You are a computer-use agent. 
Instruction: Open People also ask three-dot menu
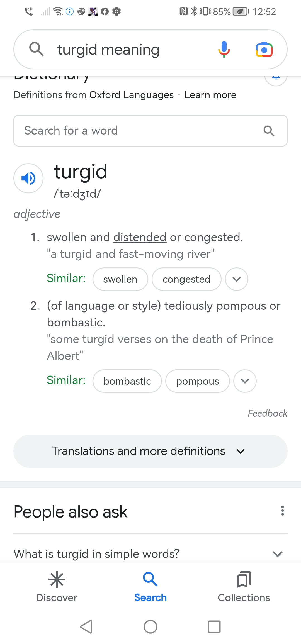pos(283,511)
